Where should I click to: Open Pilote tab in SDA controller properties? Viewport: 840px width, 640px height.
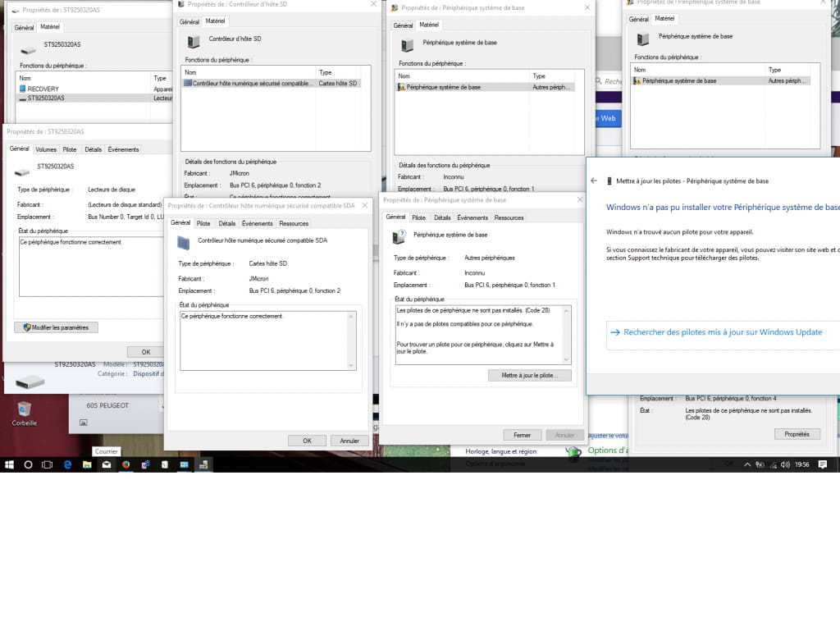click(x=203, y=223)
